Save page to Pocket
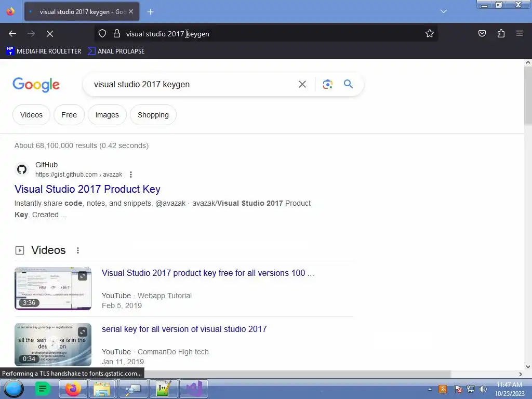The image size is (532, 399). (x=482, y=34)
